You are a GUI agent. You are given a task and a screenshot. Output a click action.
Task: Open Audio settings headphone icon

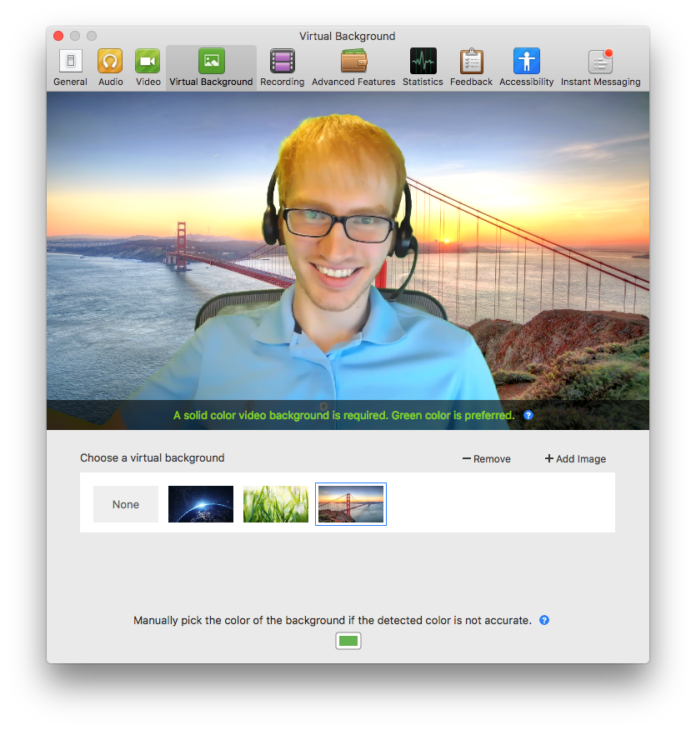(x=110, y=62)
